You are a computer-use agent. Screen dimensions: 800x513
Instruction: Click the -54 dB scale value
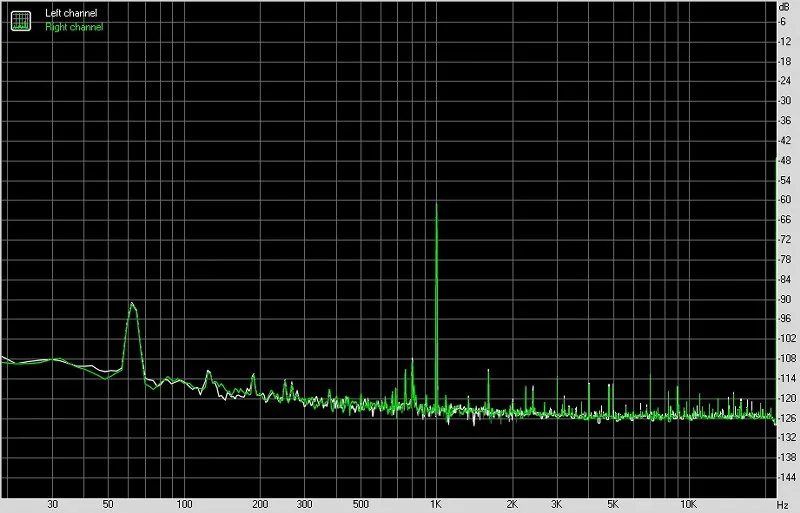(784, 180)
